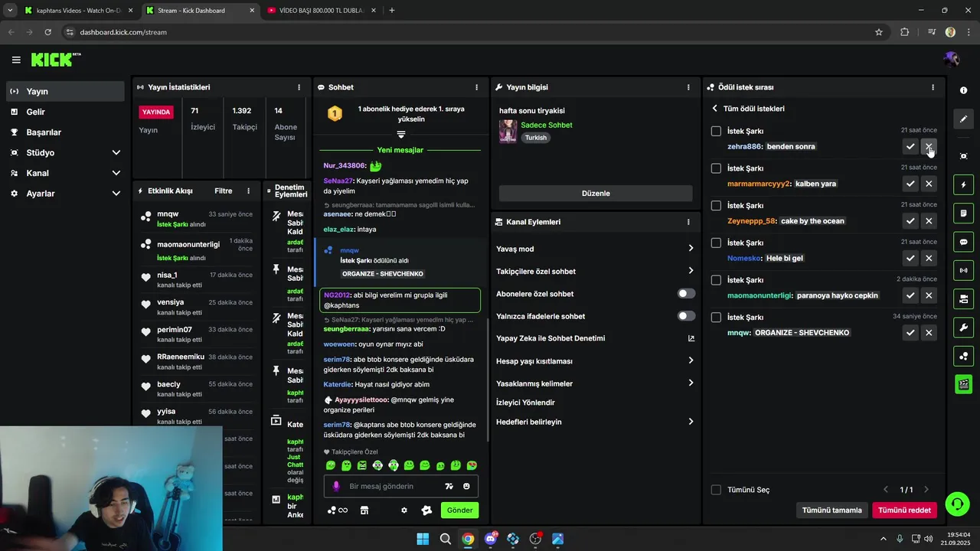Click the channel points icon below chat
The height and width of the screenshot is (551, 980).
[x=337, y=510]
